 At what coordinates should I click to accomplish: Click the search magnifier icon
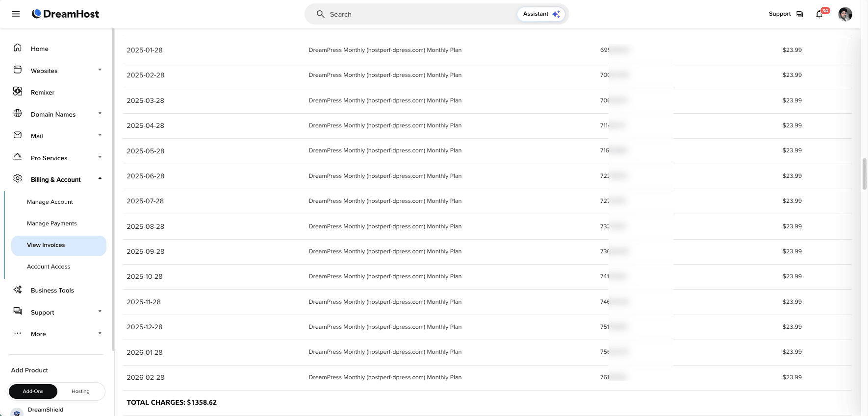(320, 14)
